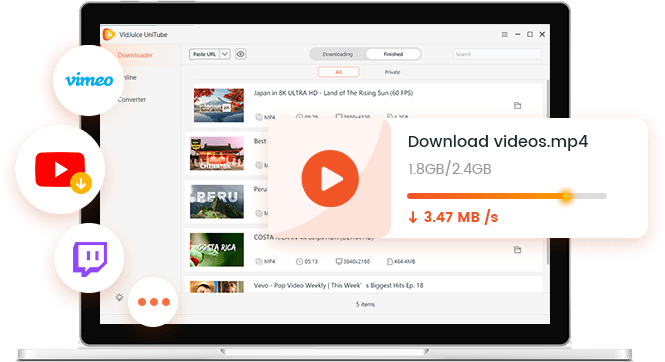Image resolution: width=665 pixels, height=362 pixels.
Task: Click the 464.4MB file size icon
Action: pyautogui.click(x=389, y=262)
